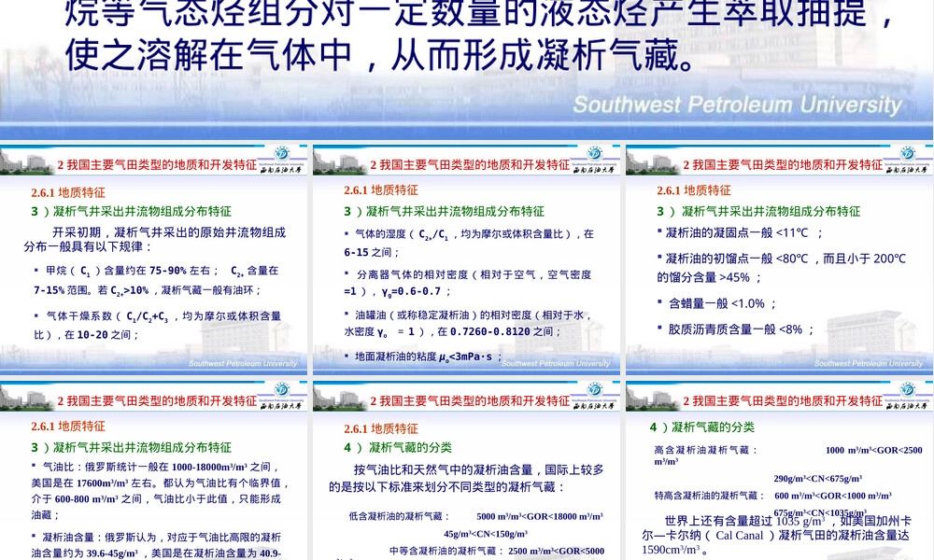Click the value 45g/m³<CN<150g/m³
The image size is (934, 560).
pyautogui.click(x=486, y=534)
